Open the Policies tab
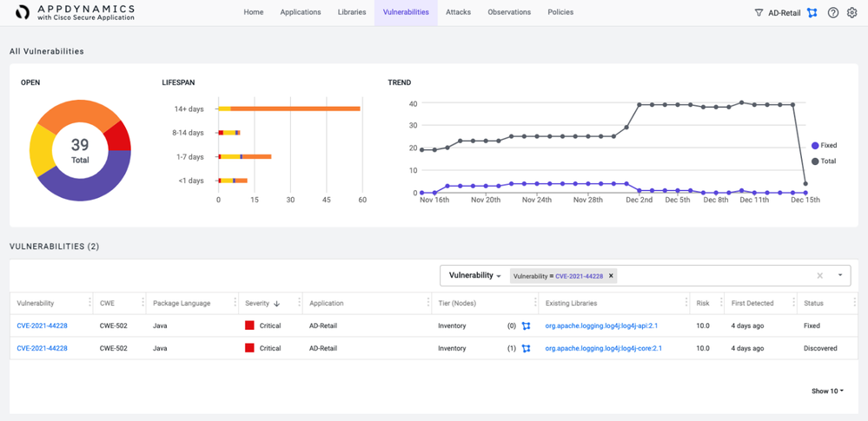The width and height of the screenshot is (868, 421). [560, 12]
